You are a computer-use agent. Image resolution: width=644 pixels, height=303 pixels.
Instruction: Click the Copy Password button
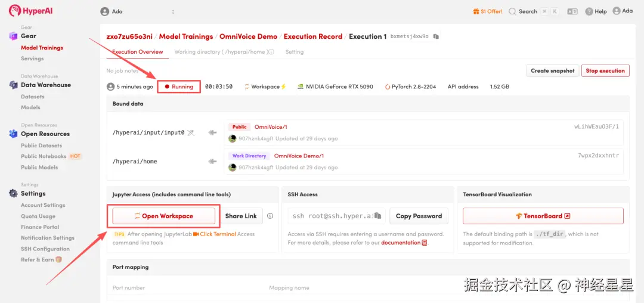(x=419, y=216)
